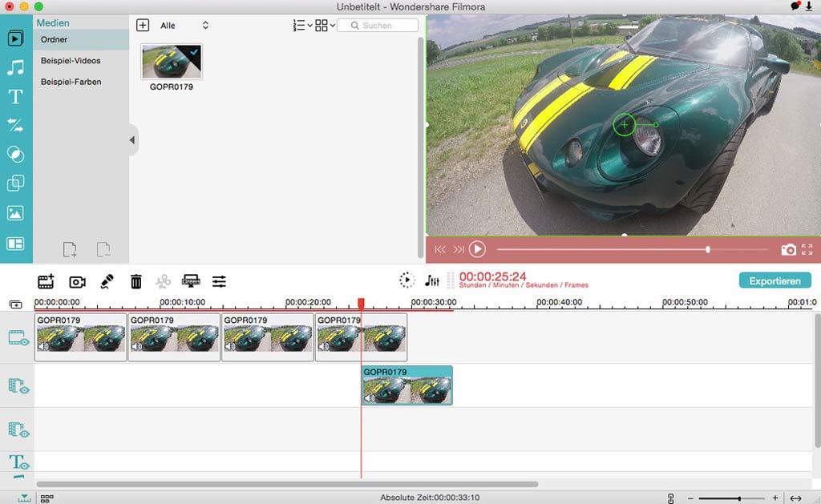
Task: Select the second GOPR0179 clip on main track
Action: pos(174,337)
